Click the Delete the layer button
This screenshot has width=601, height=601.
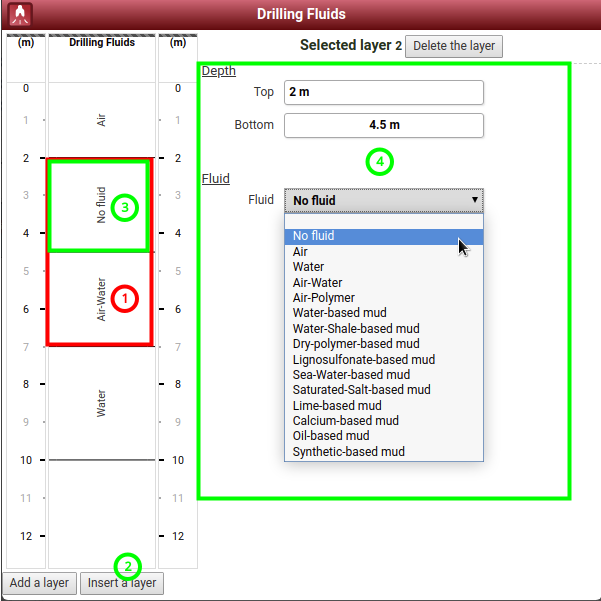point(454,46)
